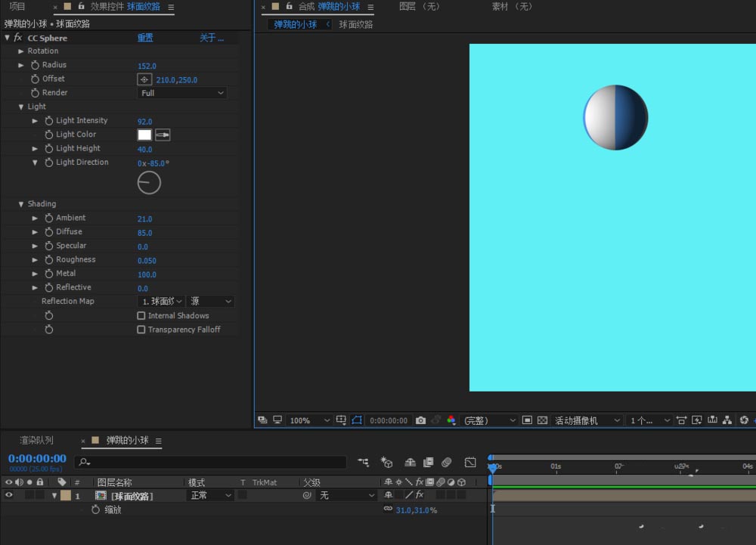Click the timeline layer search field

[212, 462]
